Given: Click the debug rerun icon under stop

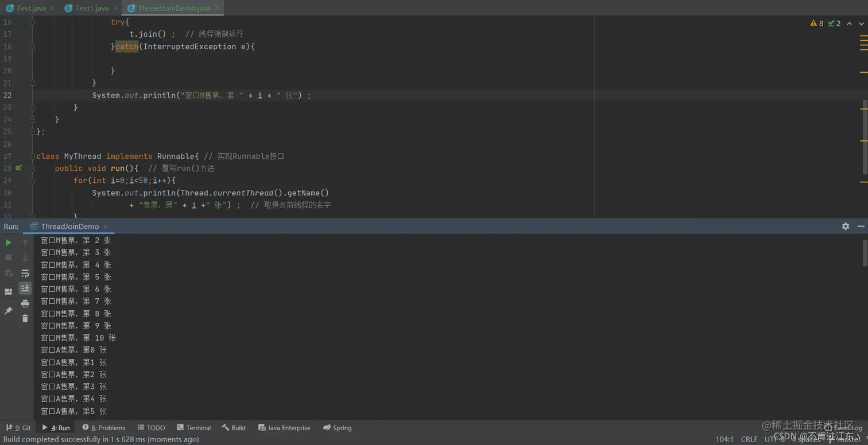Looking at the screenshot, I should pos(8,274).
